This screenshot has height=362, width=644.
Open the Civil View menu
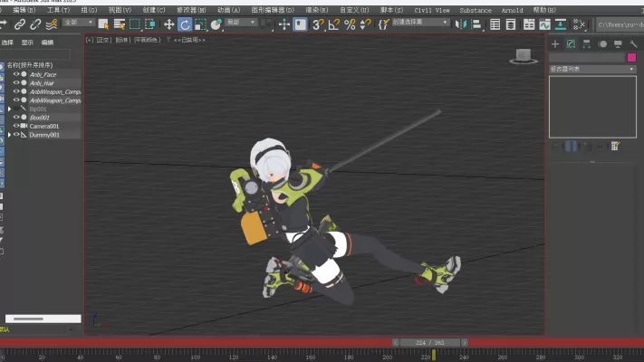432,10
